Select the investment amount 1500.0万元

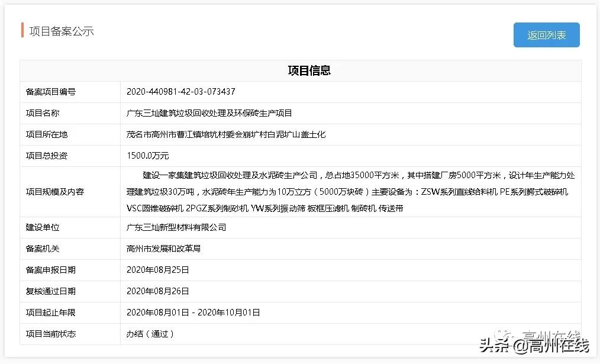(146, 156)
